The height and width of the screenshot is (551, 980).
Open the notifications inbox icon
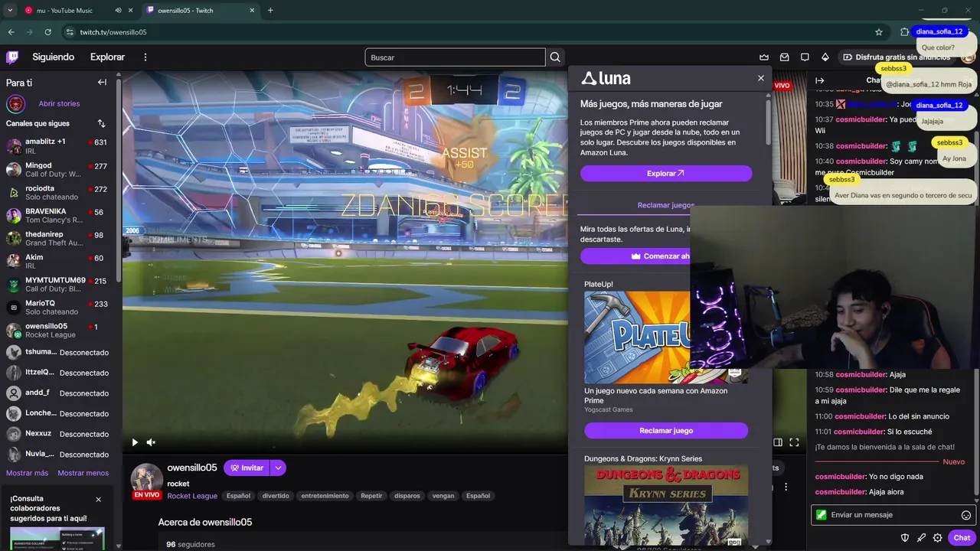784,57
